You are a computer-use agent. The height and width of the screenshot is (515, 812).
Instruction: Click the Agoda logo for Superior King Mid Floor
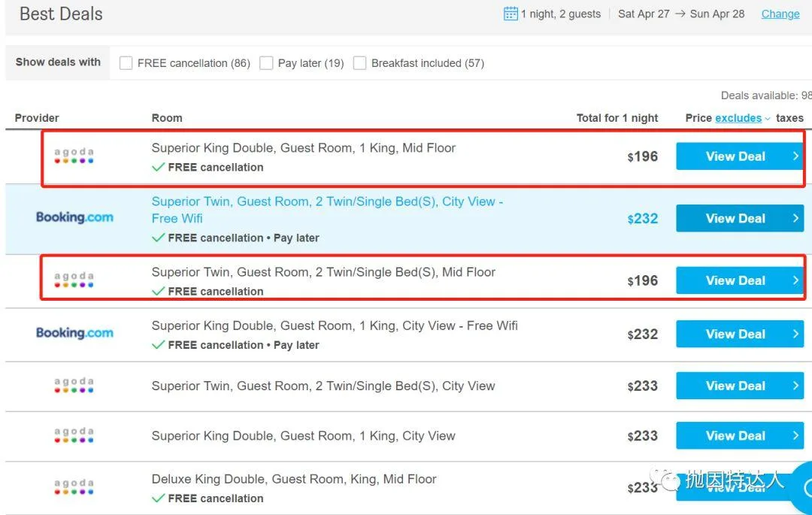74,156
